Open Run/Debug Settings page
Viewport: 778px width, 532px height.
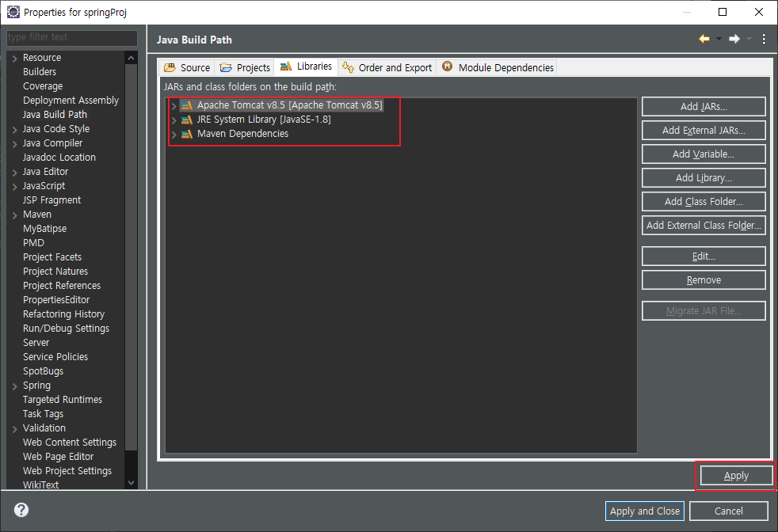tap(66, 329)
